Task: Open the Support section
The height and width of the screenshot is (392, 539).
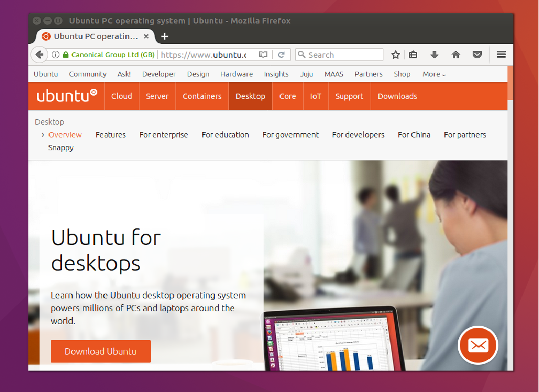Action: tap(349, 96)
